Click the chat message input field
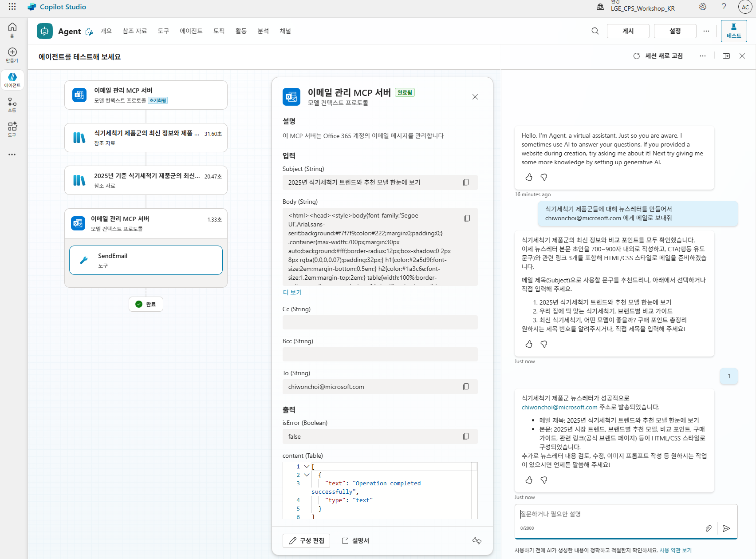756x559 pixels. [x=626, y=514]
